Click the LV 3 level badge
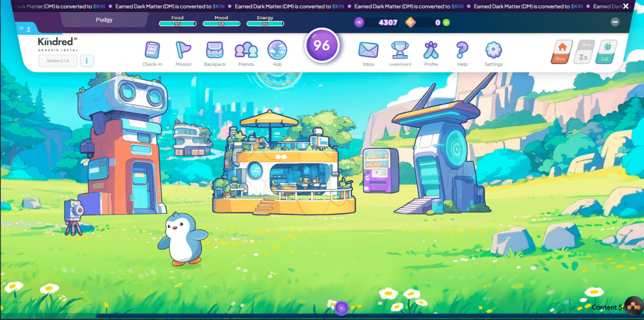Image resolution: width=644 pixels, height=320 pixels. point(25,29)
